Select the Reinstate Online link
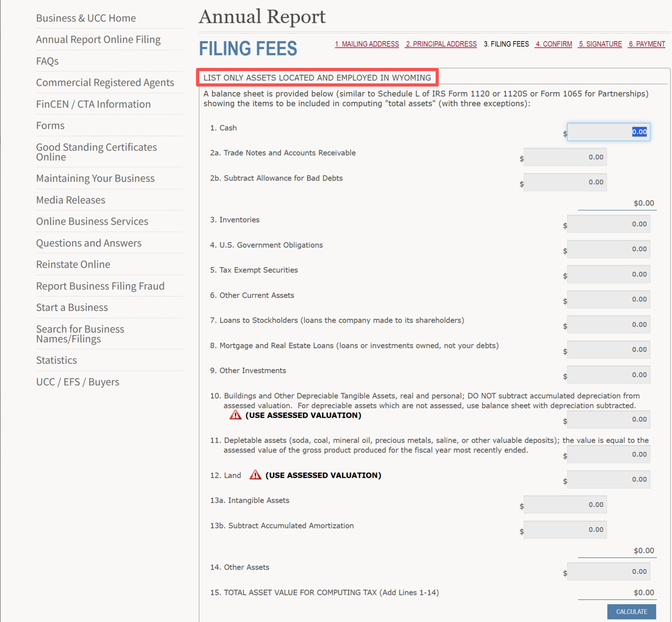The height and width of the screenshot is (622, 672). pyautogui.click(x=73, y=265)
